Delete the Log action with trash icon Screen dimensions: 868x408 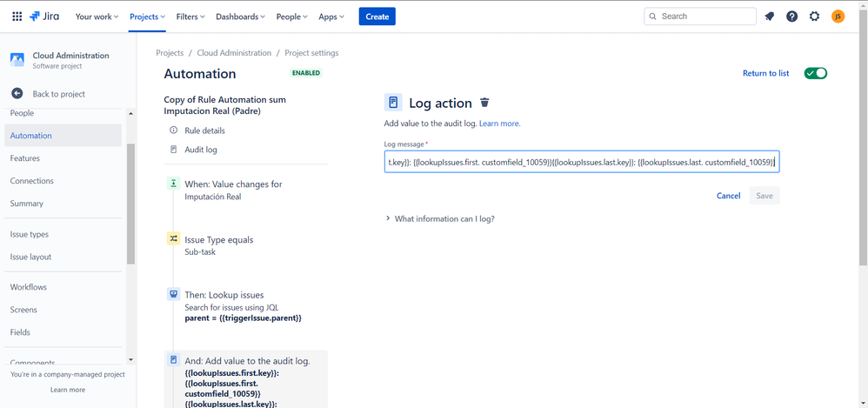[x=485, y=103]
